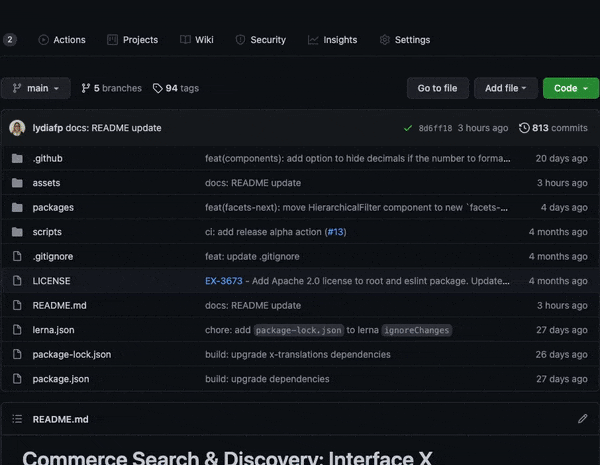Open the README.md panel header title
Image resolution: width=600 pixels, height=465 pixels.
[60, 419]
